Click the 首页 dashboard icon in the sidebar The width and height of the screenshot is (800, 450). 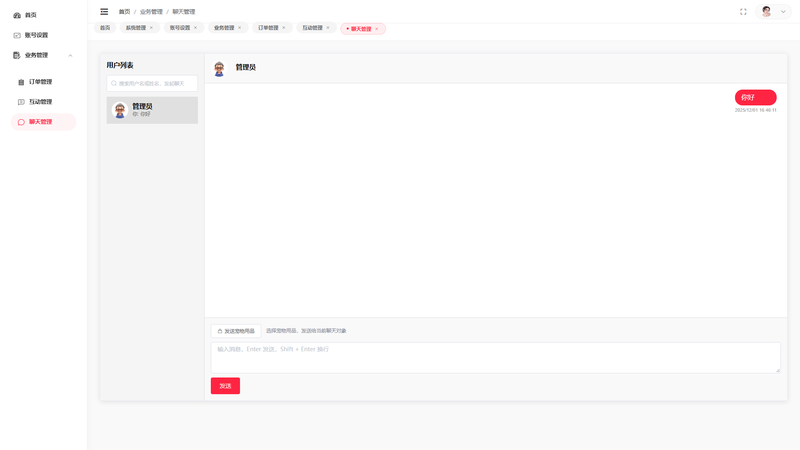point(17,15)
